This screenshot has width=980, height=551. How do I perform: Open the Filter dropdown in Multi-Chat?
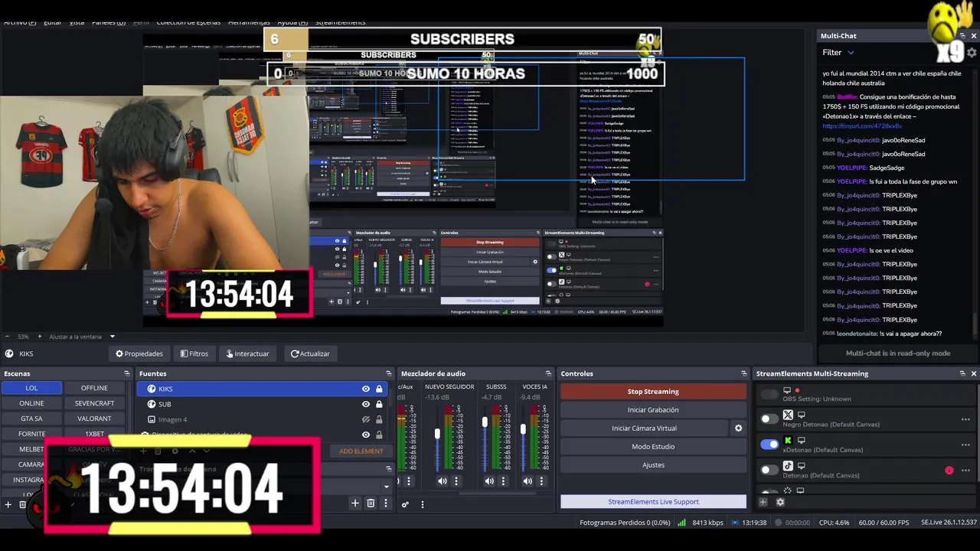coord(838,52)
